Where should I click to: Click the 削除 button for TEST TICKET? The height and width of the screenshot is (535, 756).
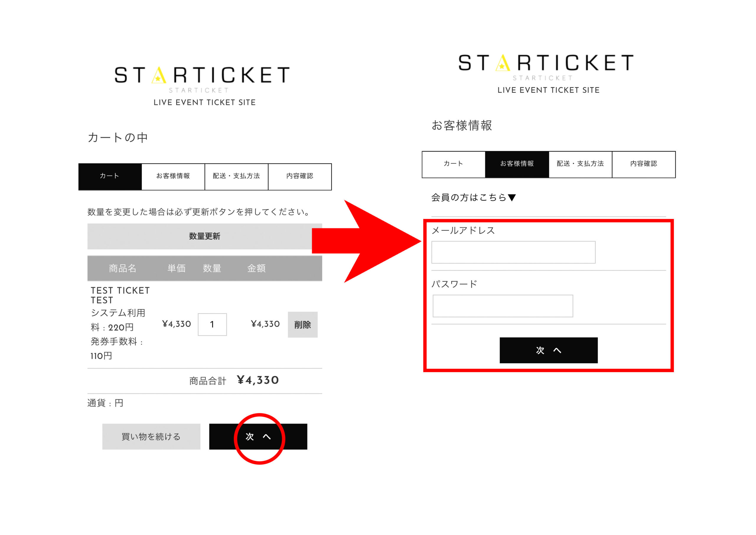(303, 325)
